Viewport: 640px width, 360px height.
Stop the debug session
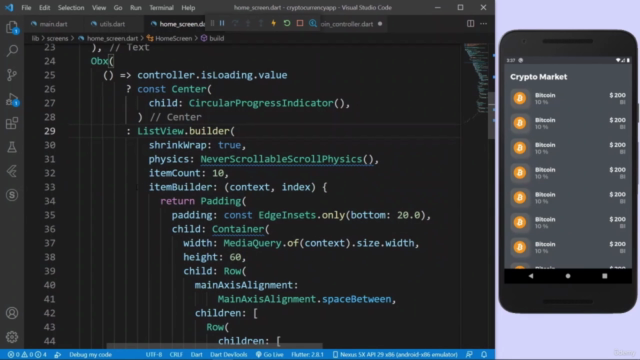click(300, 24)
